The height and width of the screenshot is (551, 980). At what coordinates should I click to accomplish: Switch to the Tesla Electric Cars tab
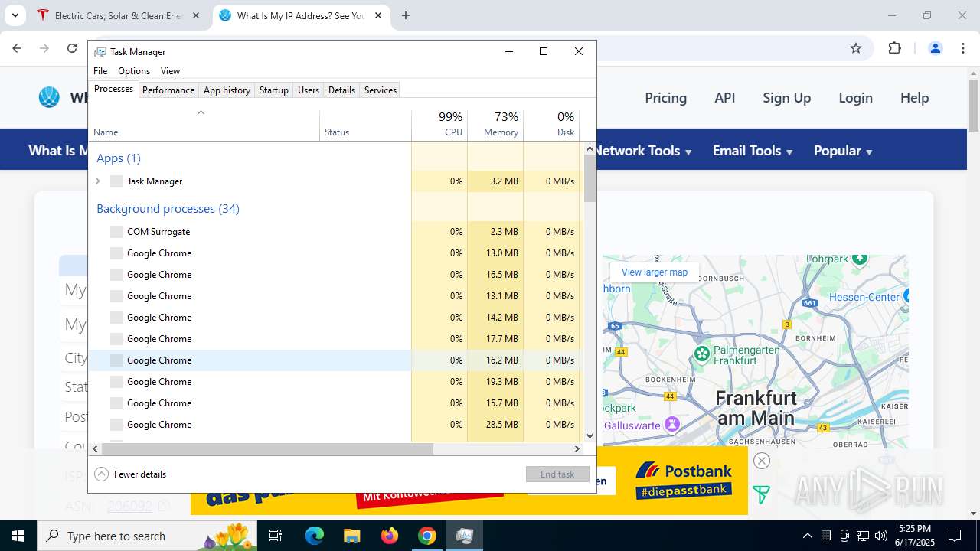(117, 15)
